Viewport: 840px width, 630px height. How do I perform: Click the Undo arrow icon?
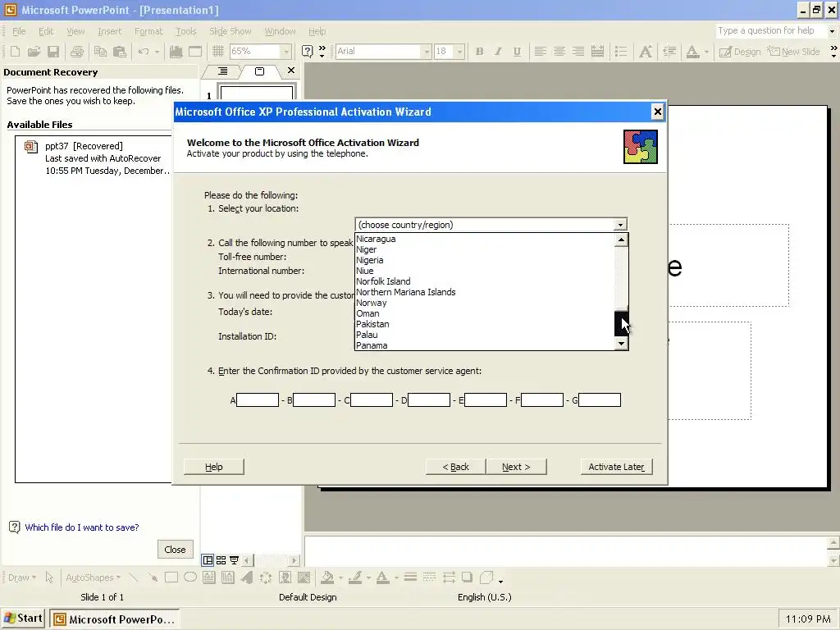pyautogui.click(x=143, y=52)
